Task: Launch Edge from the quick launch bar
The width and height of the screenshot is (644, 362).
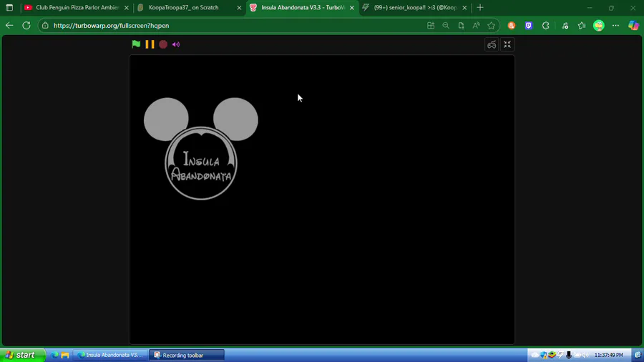Action: (x=54, y=355)
